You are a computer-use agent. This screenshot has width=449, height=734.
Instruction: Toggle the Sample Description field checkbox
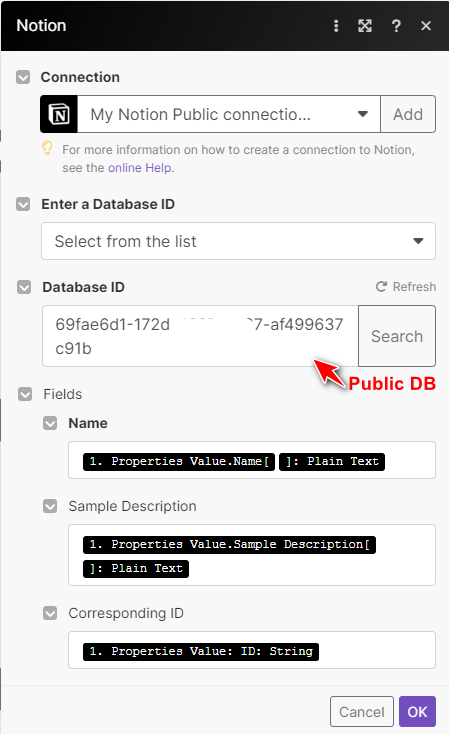pyautogui.click(x=50, y=506)
